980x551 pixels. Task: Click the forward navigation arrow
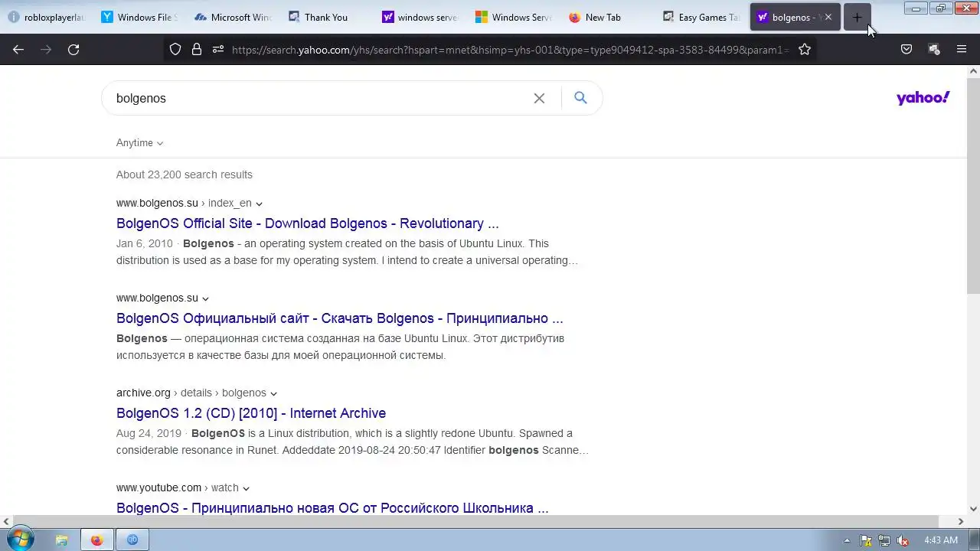pos(46,49)
